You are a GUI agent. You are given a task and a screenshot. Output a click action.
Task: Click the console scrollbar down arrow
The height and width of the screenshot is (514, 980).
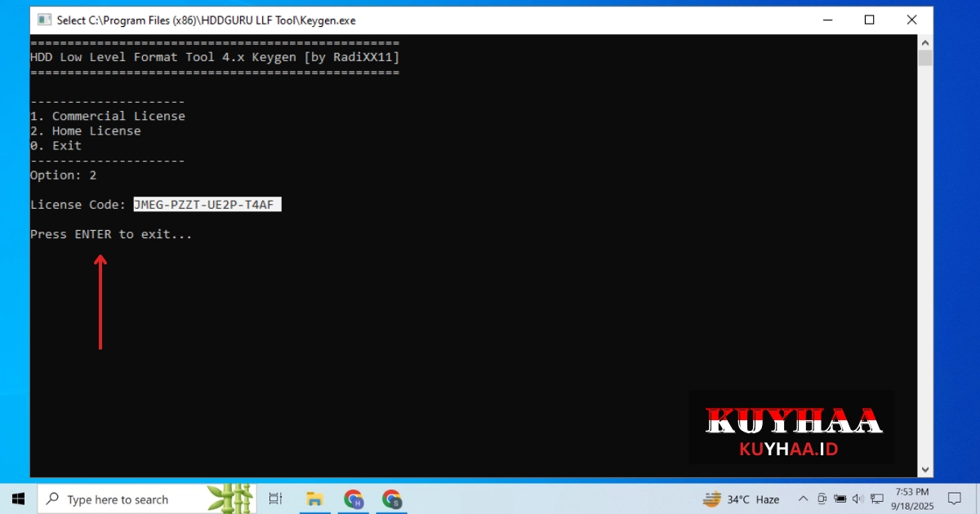(x=925, y=470)
